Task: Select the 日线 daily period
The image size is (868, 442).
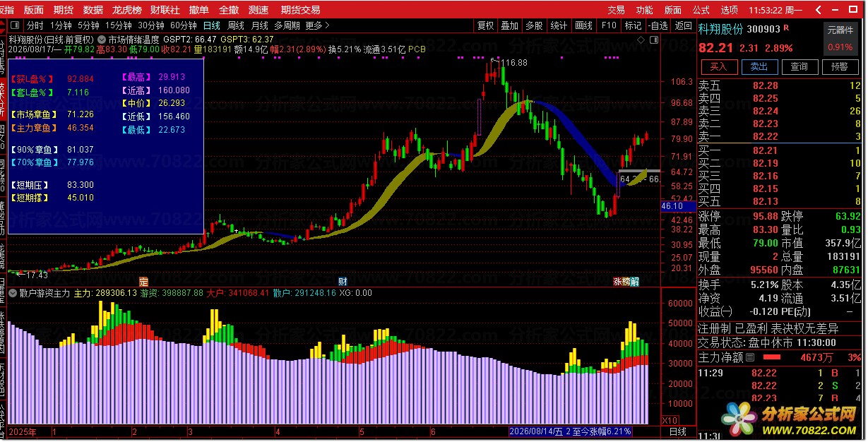Action: (x=211, y=25)
